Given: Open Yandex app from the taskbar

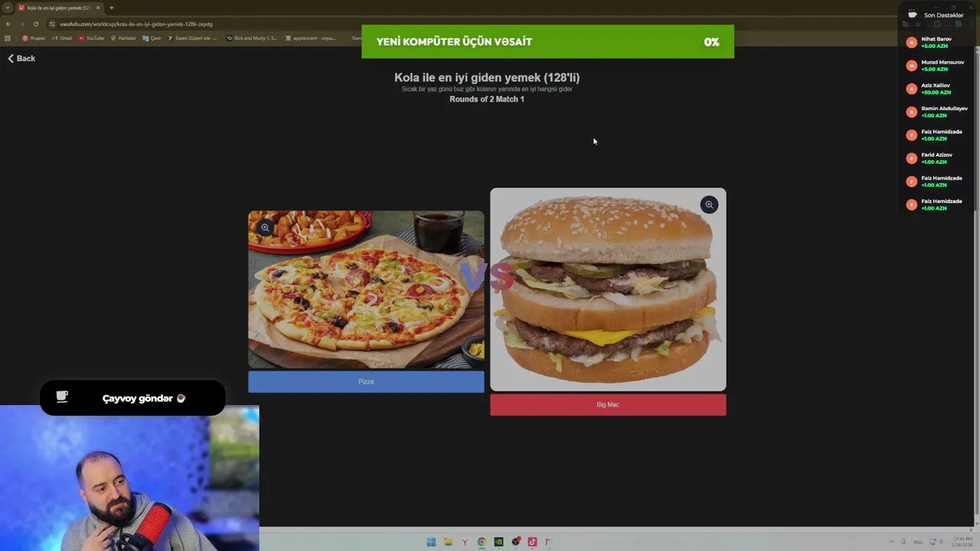Looking at the screenshot, I should [x=465, y=542].
